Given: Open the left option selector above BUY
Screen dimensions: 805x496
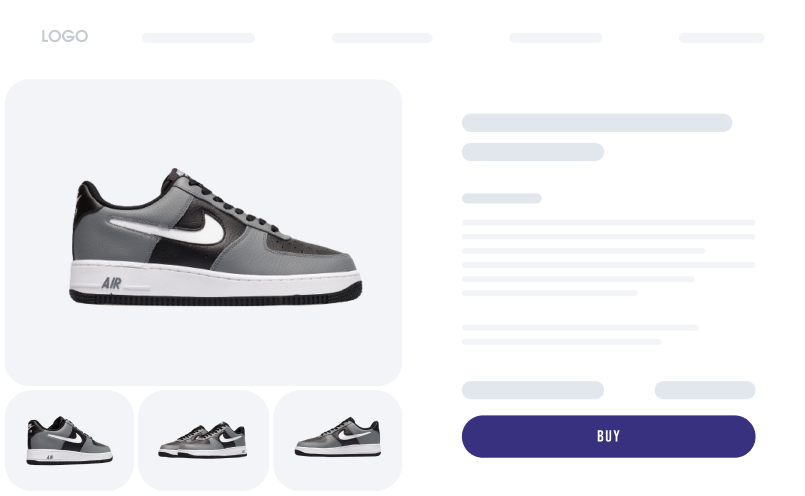Looking at the screenshot, I should click(x=533, y=390).
